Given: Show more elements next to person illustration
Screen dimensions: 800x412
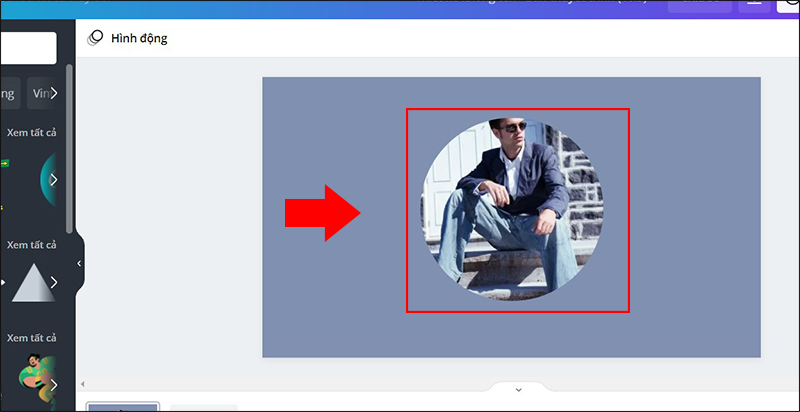Looking at the screenshot, I should tap(54, 383).
